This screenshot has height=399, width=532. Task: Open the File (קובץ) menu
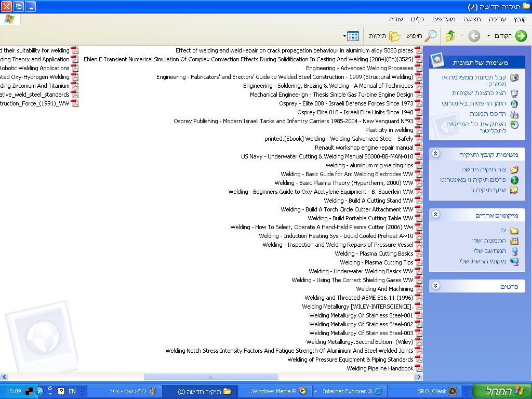(x=520, y=19)
